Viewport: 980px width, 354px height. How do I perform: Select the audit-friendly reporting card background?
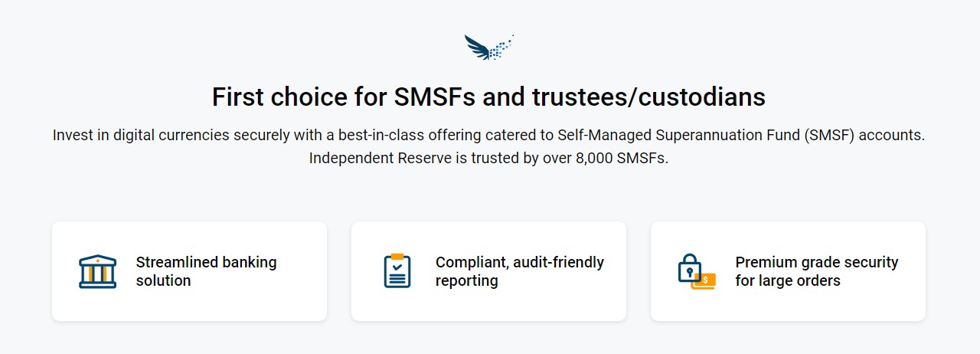click(488, 271)
